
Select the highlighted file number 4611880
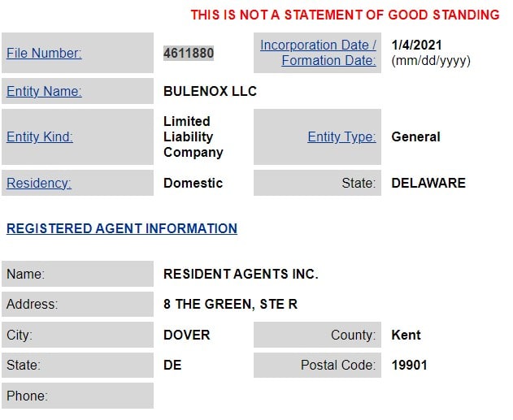click(x=189, y=54)
